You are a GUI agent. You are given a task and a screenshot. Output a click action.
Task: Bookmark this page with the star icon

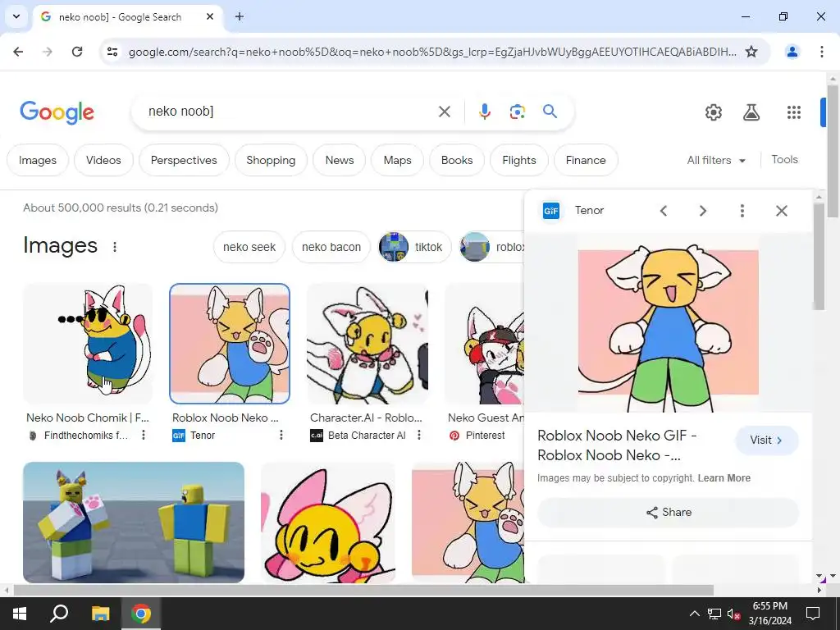click(751, 52)
